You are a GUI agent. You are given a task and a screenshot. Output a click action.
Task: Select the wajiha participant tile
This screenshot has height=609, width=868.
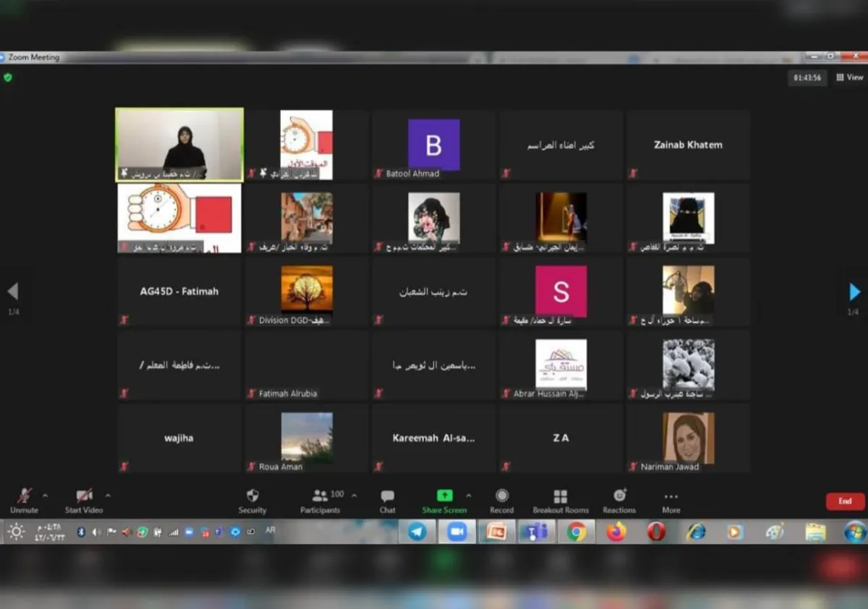(x=179, y=438)
